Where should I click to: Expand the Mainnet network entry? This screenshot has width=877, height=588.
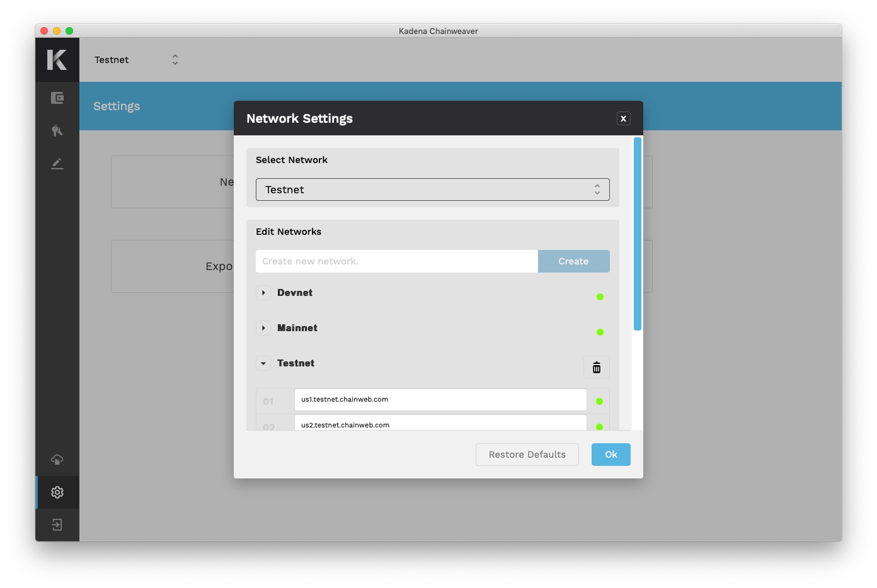pyautogui.click(x=263, y=328)
